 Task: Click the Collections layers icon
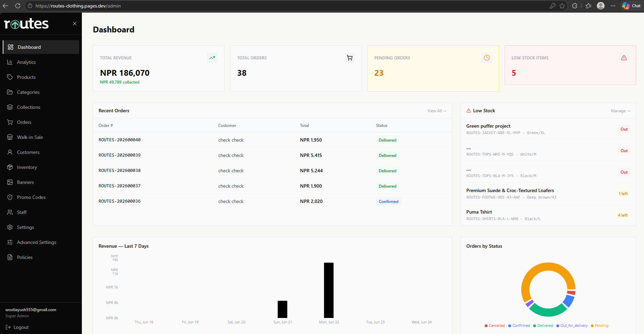(10, 107)
